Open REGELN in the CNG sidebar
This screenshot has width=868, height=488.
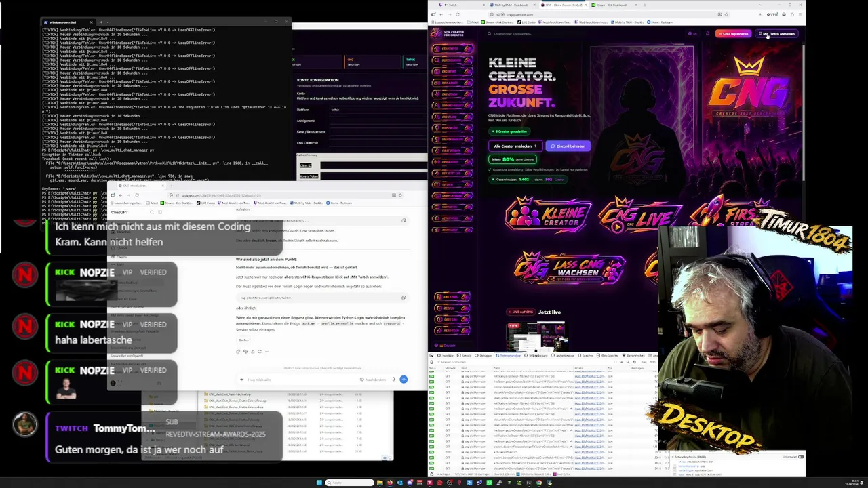(x=452, y=308)
